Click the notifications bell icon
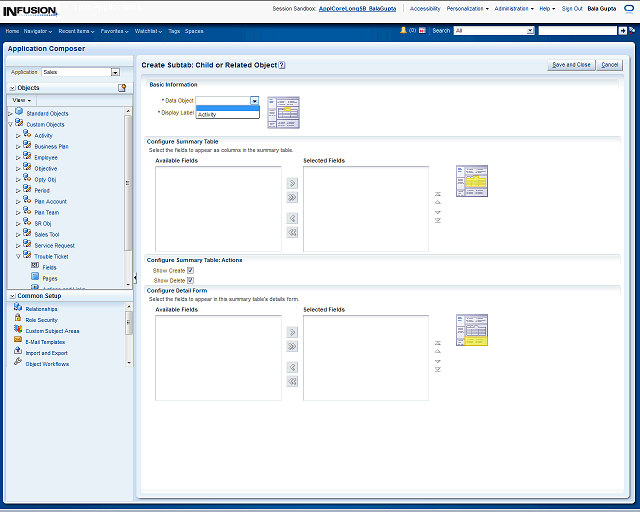640x512 pixels. (403, 31)
